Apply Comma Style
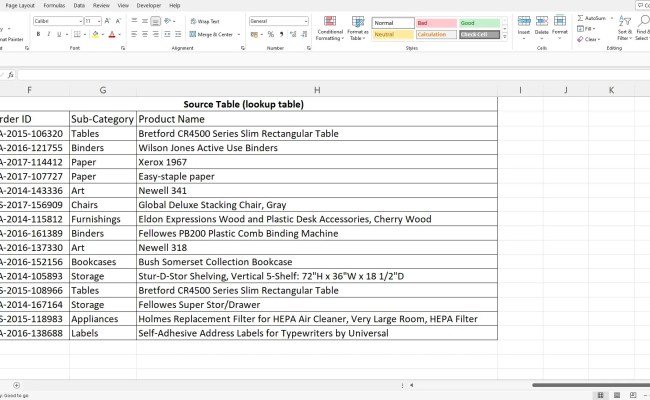The width and height of the screenshot is (650, 400). (281, 34)
